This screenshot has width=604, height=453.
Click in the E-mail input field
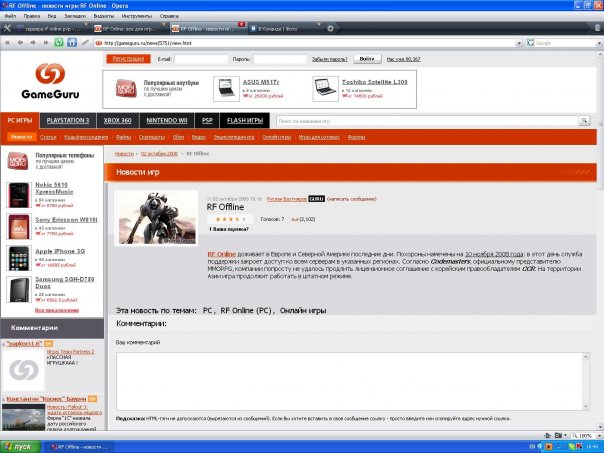(201, 59)
